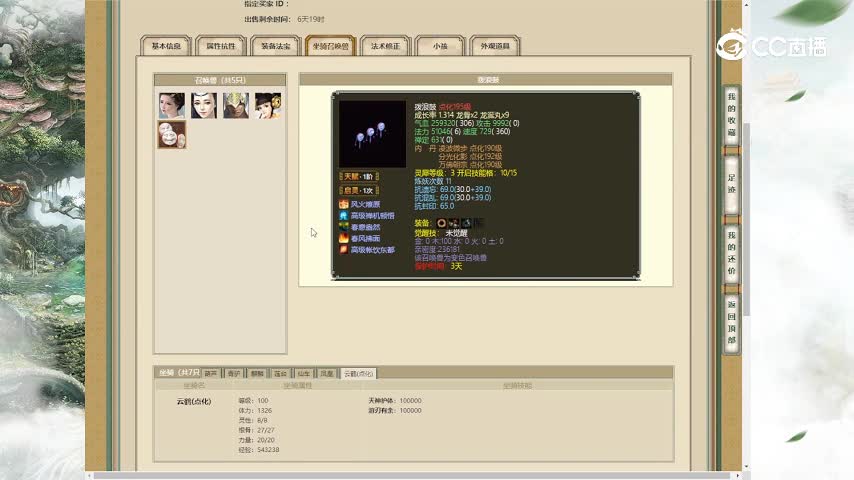
Task: Click the golden-helmet summoned beast portrait
Action: (235, 105)
